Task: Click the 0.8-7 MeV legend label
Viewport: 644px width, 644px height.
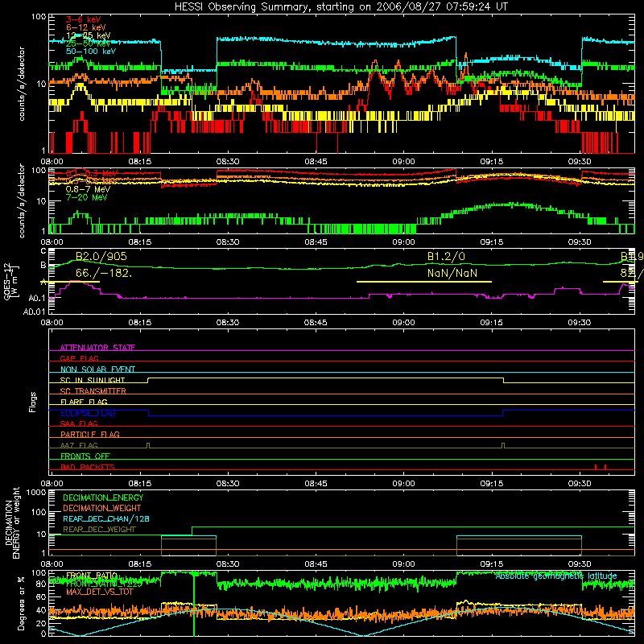Action: (x=89, y=189)
